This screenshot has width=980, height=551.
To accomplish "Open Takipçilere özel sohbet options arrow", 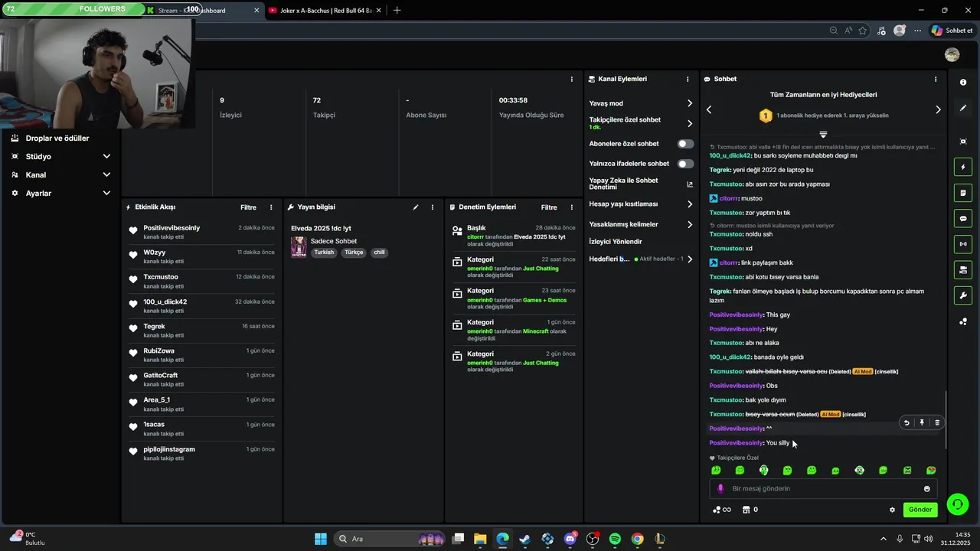I will click(x=689, y=123).
